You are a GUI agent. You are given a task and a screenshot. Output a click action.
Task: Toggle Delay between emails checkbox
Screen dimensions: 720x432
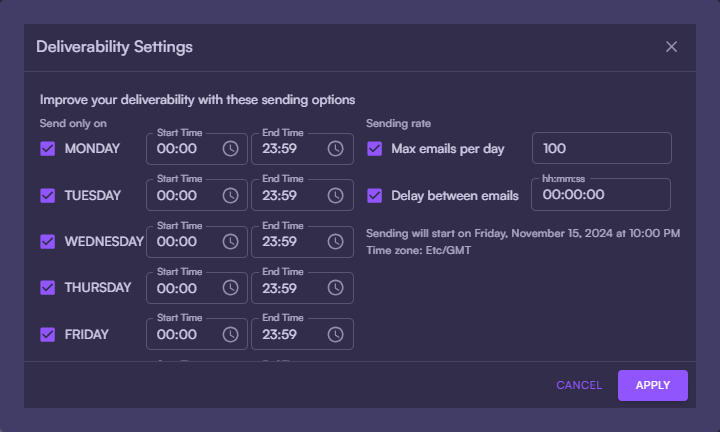coord(375,195)
